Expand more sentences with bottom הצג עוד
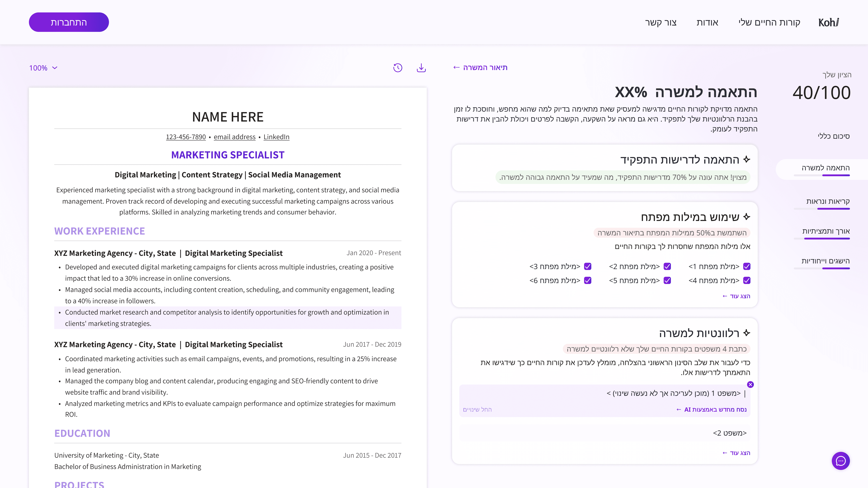This screenshot has width=868, height=488. pos(736,453)
